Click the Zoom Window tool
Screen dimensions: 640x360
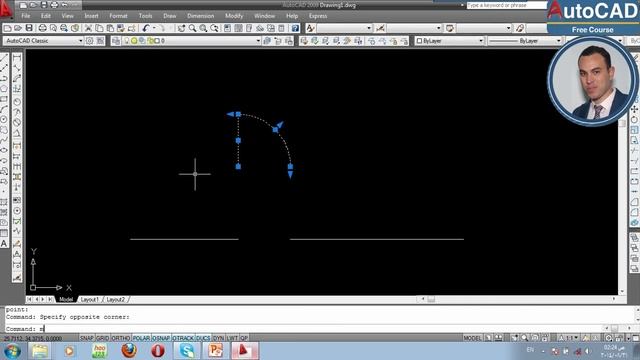[x=203, y=28]
